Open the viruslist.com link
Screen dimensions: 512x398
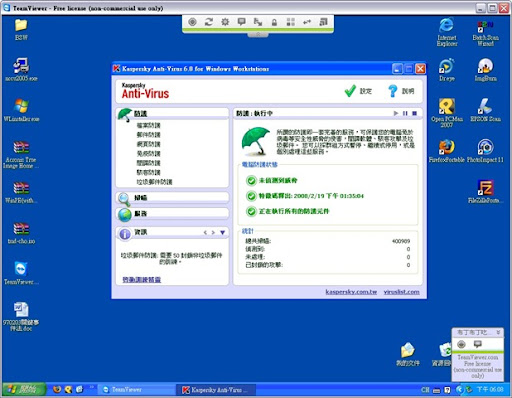click(401, 292)
